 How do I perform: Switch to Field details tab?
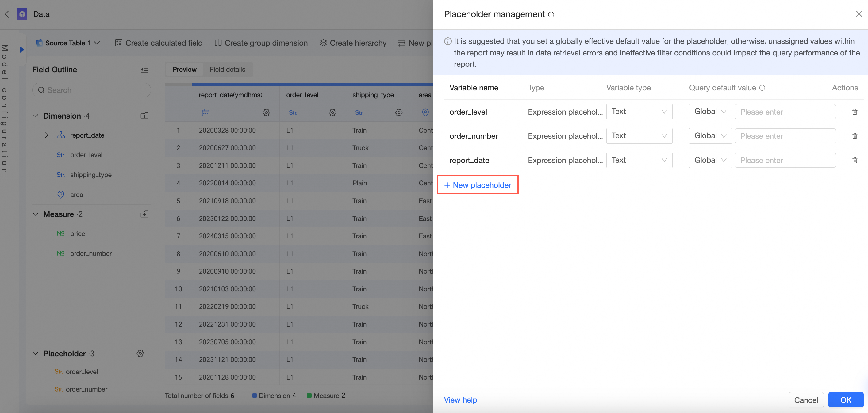pyautogui.click(x=228, y=70)
